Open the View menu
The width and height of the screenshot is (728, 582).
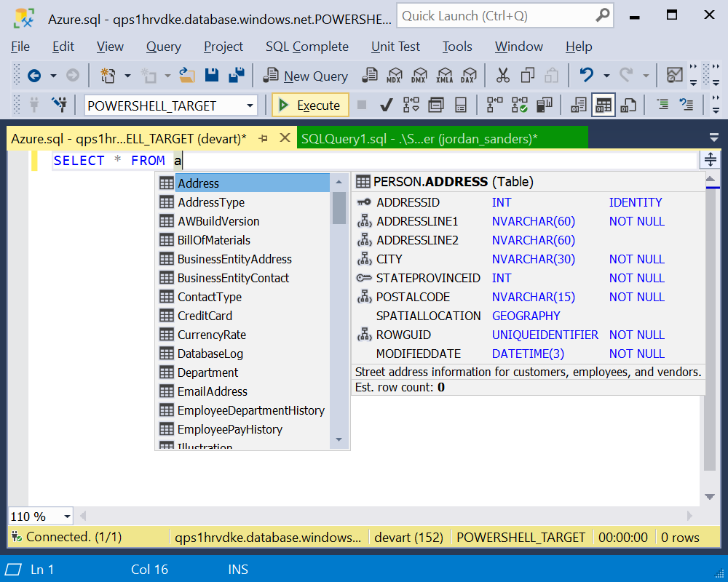click(x=110, y=47)
